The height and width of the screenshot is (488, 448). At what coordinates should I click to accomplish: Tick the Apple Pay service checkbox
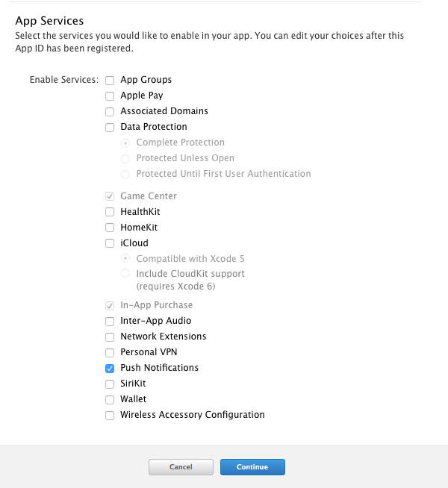coord(110,96)
